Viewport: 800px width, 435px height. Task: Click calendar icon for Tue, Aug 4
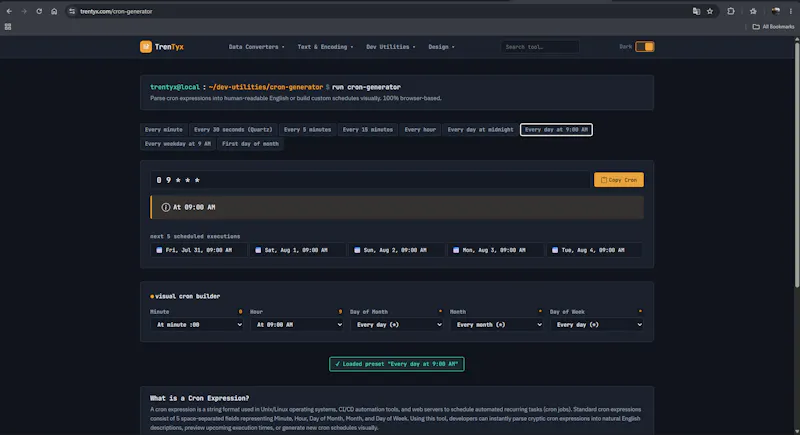coord(555,250)
